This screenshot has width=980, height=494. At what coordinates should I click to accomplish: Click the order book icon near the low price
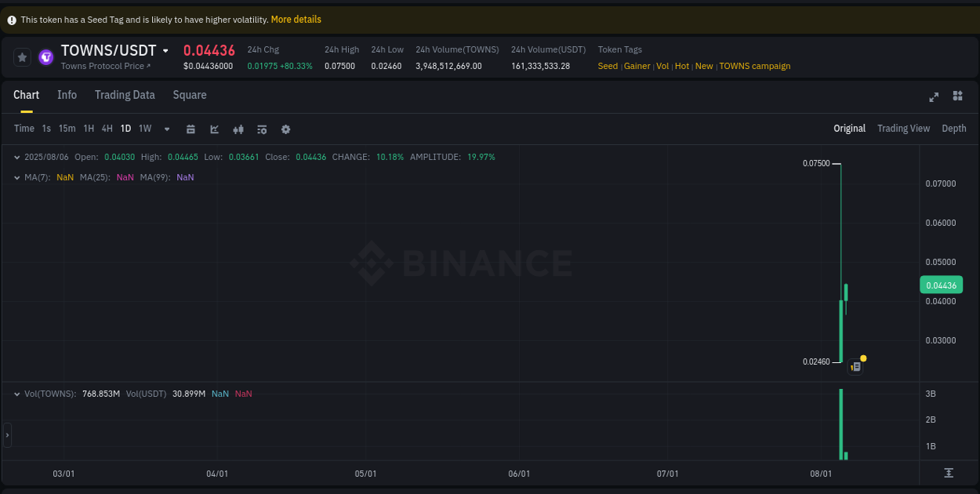coord(855,366)
